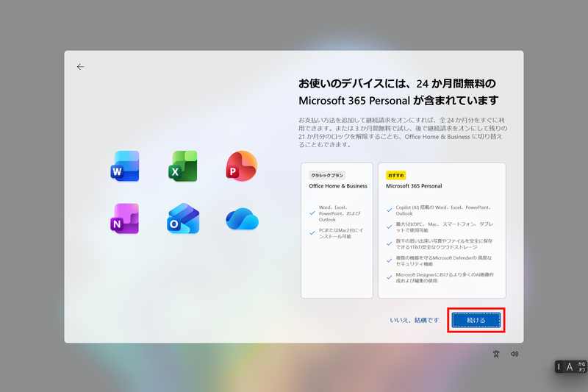Click the PCまたはMac2台にインストール可能 line
The image size is (588, 392).
341,233
